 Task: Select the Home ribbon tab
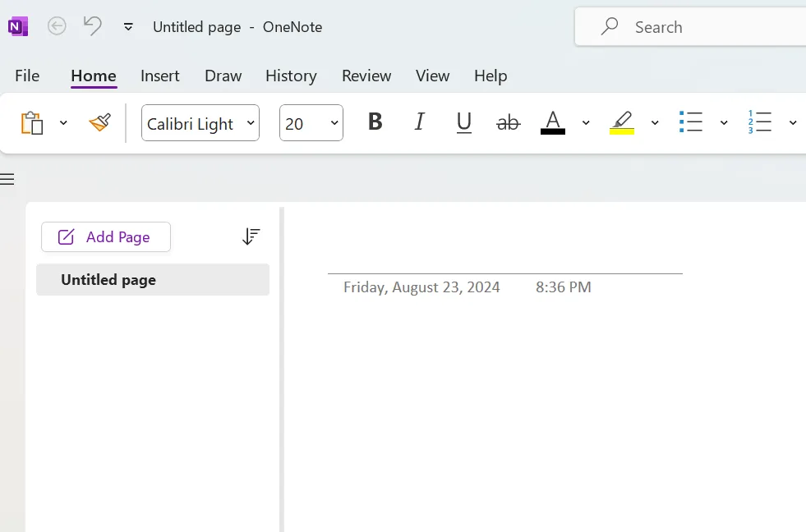pos(94,76)
